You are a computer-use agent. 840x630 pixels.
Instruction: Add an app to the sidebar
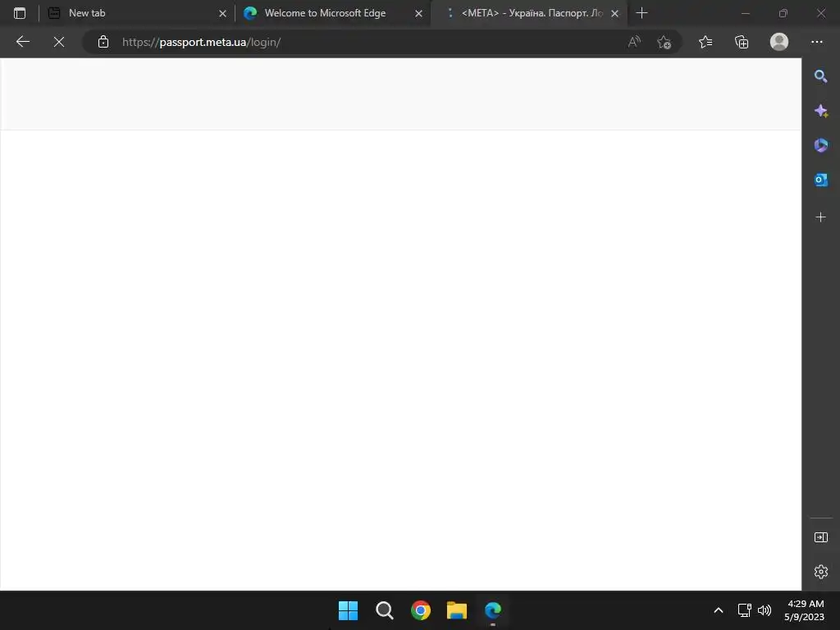point(820,217)
